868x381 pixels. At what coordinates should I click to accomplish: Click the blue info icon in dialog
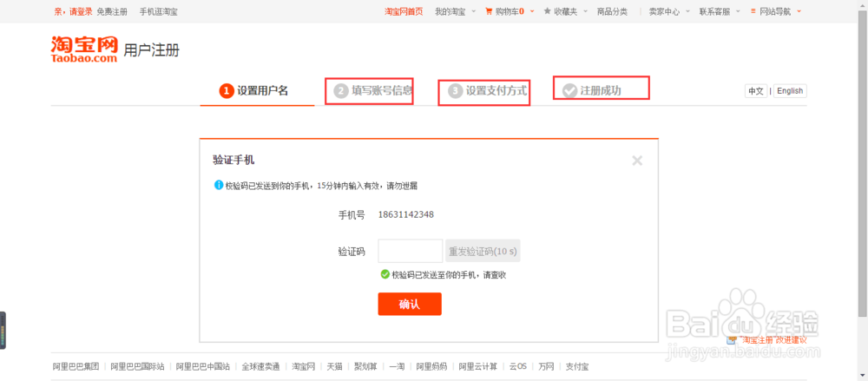[218, 185]
